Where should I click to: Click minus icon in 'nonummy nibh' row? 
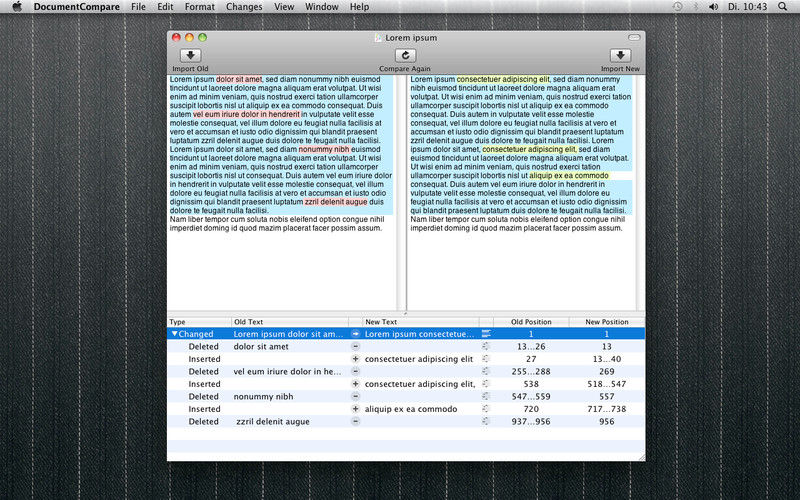point(355,397)
